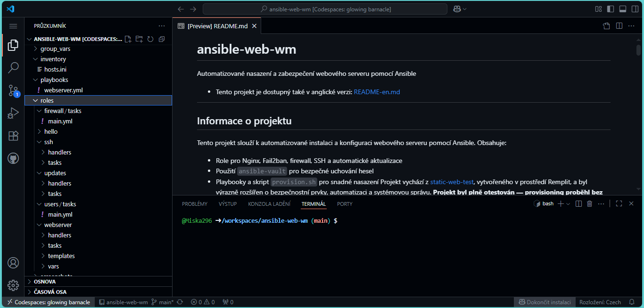
Task: Open the README-en.md link
Action: (377, 92)
